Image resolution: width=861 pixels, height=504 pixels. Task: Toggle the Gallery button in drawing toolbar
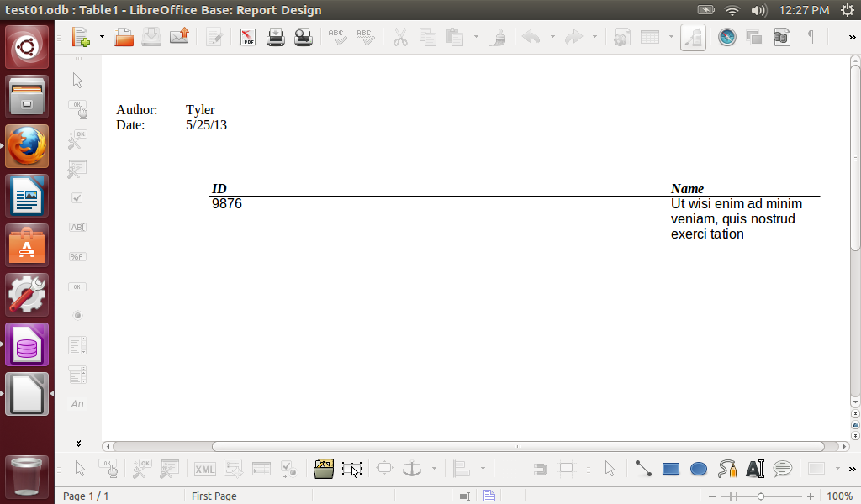pos(324,469)
